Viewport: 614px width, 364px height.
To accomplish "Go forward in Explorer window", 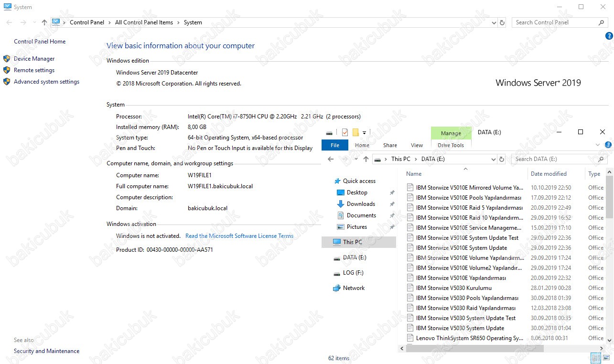I will click(345, 159).
